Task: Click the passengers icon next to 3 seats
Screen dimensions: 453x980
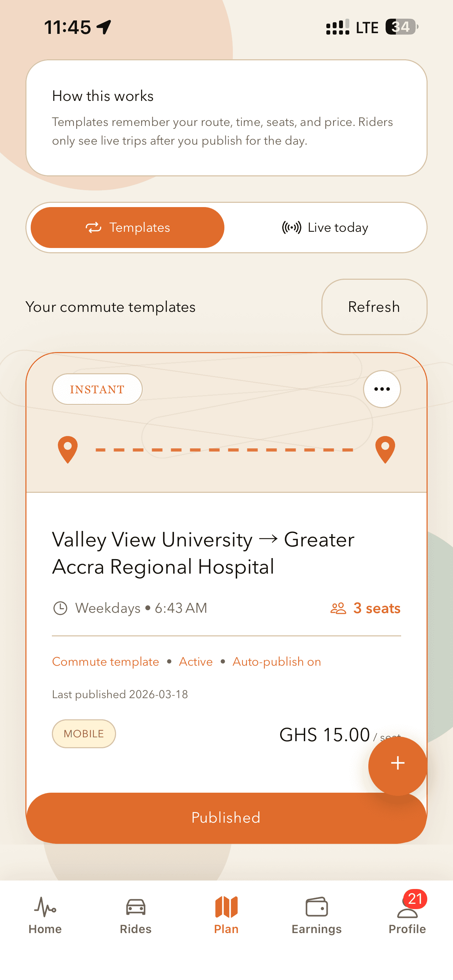Action: pyautogui.click(x=338, y=607)
